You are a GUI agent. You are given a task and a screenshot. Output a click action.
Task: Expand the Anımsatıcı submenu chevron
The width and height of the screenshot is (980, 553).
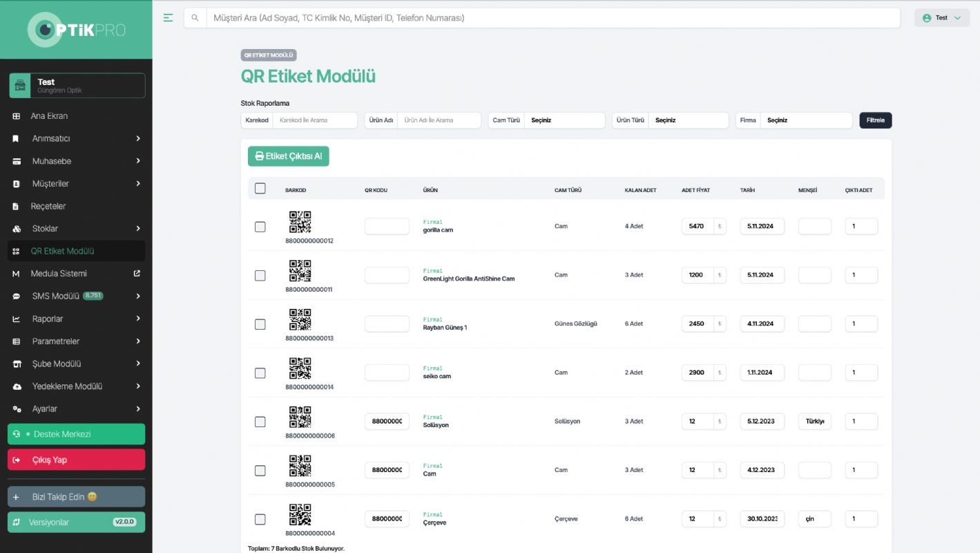(x=138, y=139)
